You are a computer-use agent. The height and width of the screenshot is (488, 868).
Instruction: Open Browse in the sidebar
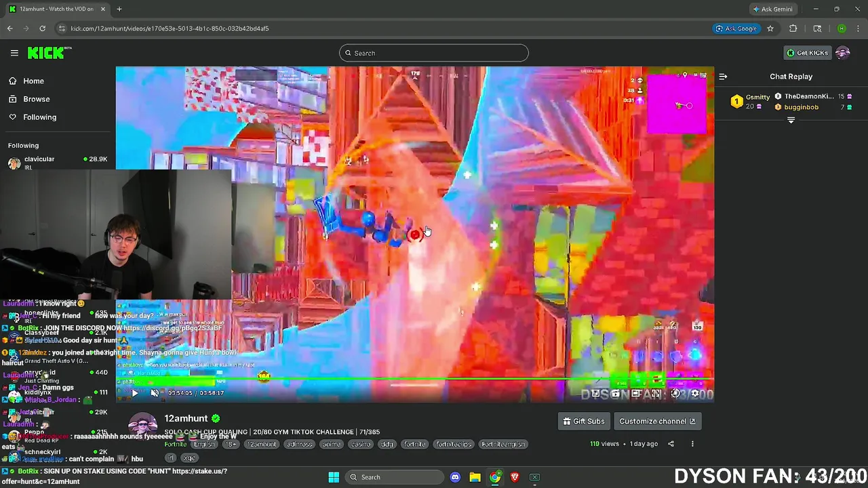pyautogui.click(x=37, y=99)
